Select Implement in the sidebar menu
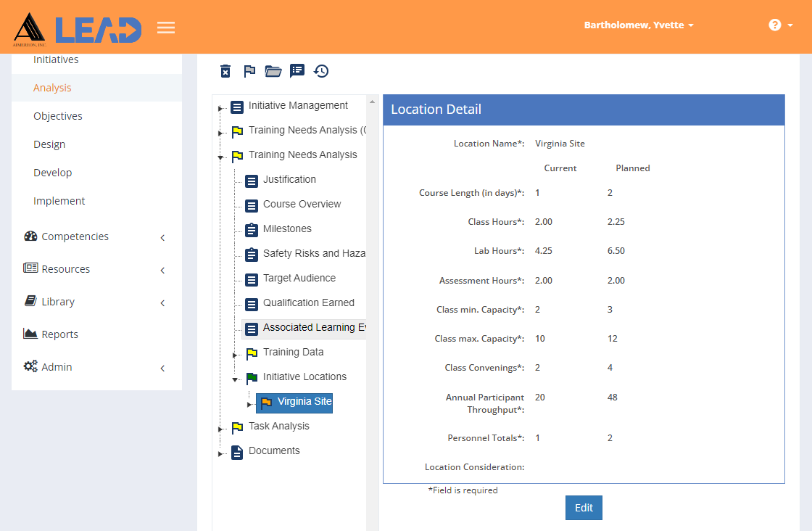 coord(59,201)
